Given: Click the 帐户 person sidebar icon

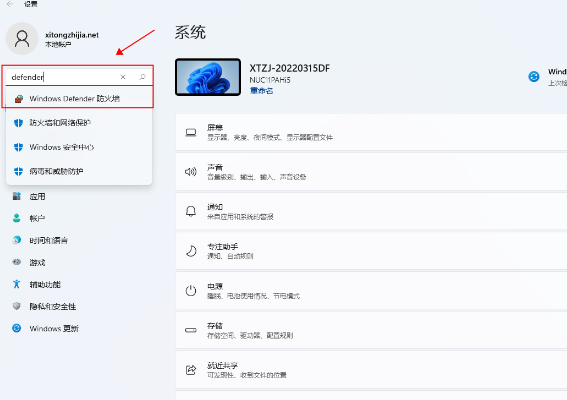Looking at the screenshot, I should click(17, 218).
